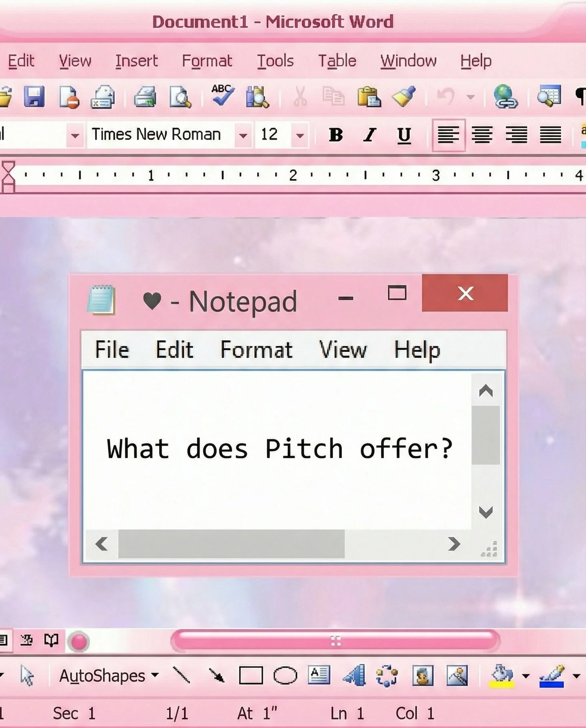Click the Permission document icon in Word toolbar
The height and width of the screenshot is (728, 586).
pos(69,97)
